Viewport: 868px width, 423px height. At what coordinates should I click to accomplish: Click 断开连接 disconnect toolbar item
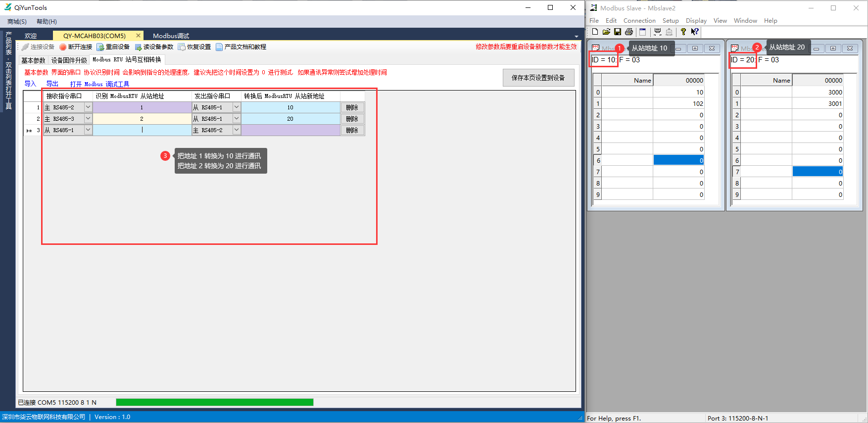(x=76, y=47)
